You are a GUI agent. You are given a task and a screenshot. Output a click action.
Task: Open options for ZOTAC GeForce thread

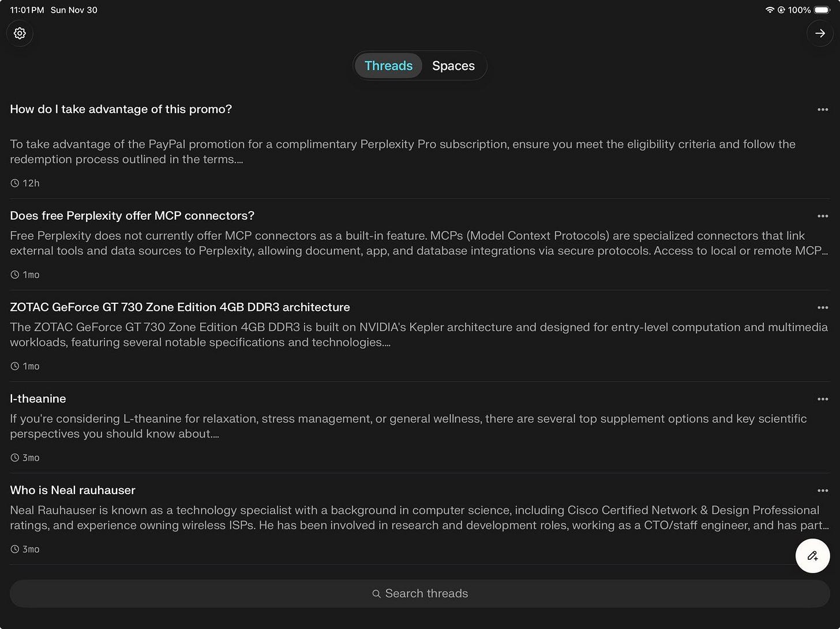(823, 308)
